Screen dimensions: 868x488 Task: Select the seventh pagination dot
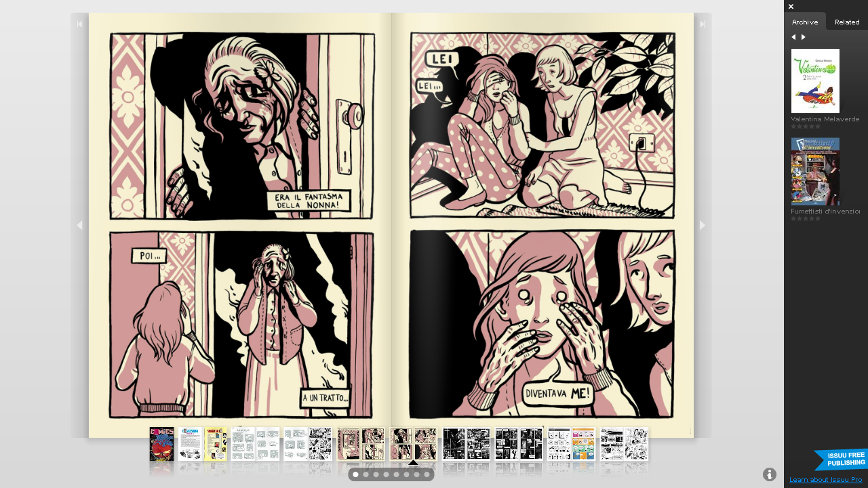pos(417,474)
